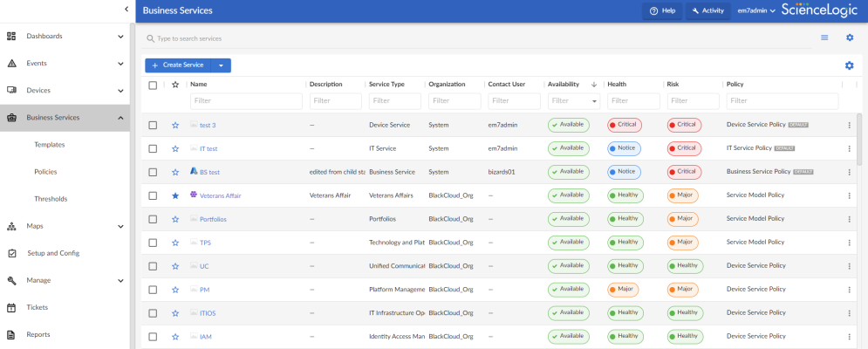Collapse the left navigation sidebar arrow

click(x=126, y=9)
